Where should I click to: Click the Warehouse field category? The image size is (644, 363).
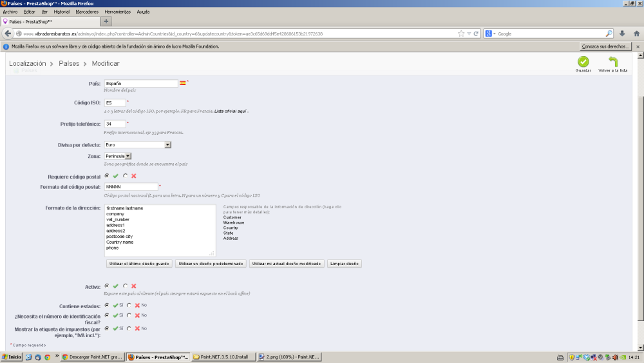click(234, 222)
